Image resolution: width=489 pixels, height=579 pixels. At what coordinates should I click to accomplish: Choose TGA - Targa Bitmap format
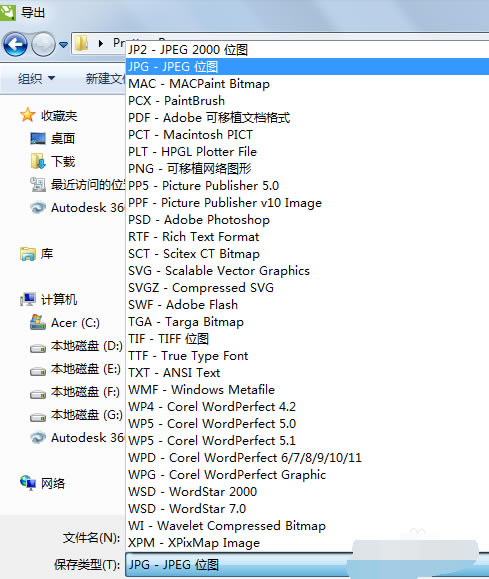coord(307,321)
